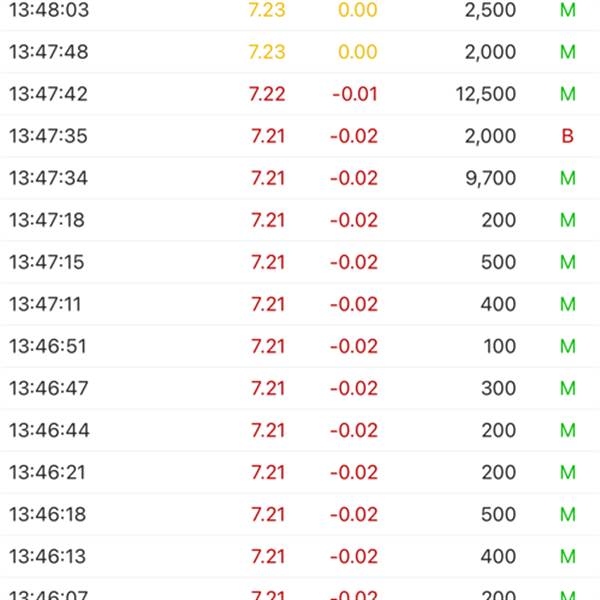The width and height of the screenshot is (600, 600).
Task: Tap the red B marker at 13:47:35
Action: pyautogui.click(x=567, y=136)
